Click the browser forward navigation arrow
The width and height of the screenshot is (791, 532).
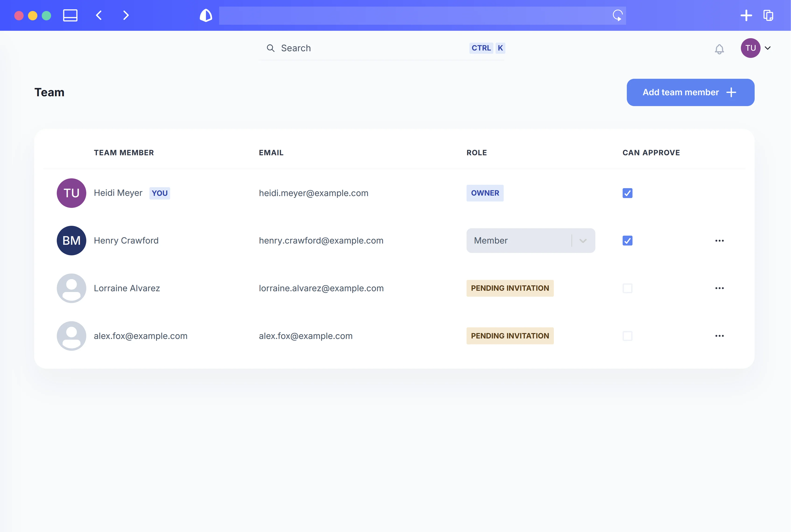(x=125, y=15)
